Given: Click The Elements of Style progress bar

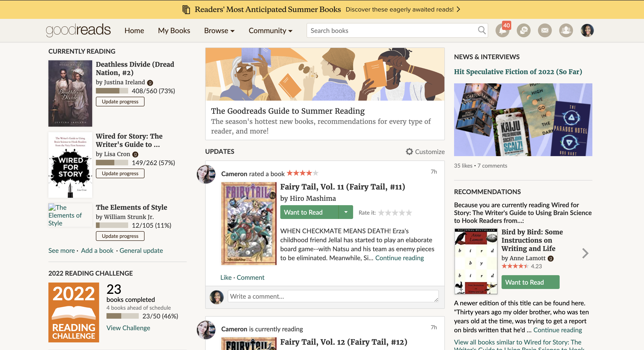Looking at the screenshot, I should [x=112, y=226].
